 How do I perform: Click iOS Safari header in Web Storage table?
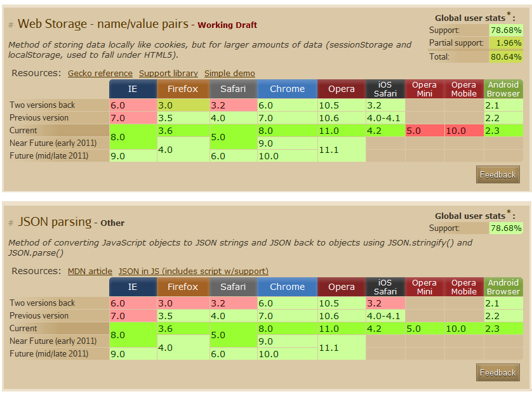click(385, 89)
